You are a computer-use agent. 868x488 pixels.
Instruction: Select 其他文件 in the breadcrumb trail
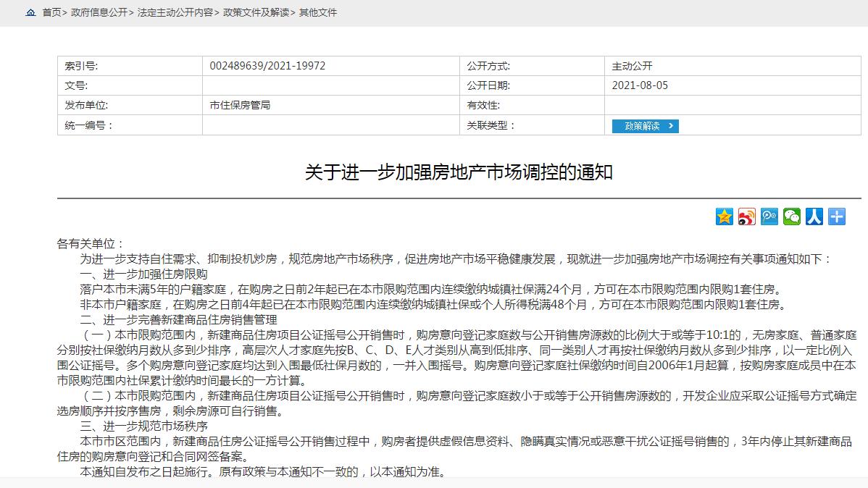click(x=319, y=12)
